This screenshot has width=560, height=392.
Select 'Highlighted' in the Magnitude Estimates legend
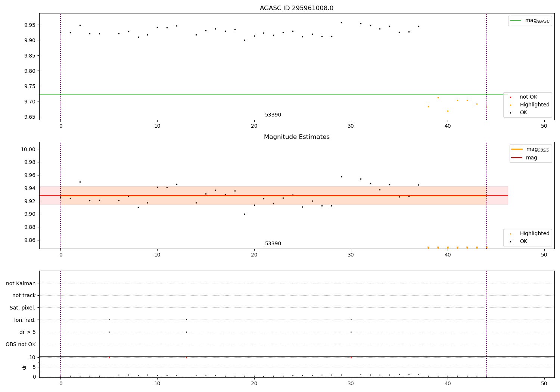[535, 234]
